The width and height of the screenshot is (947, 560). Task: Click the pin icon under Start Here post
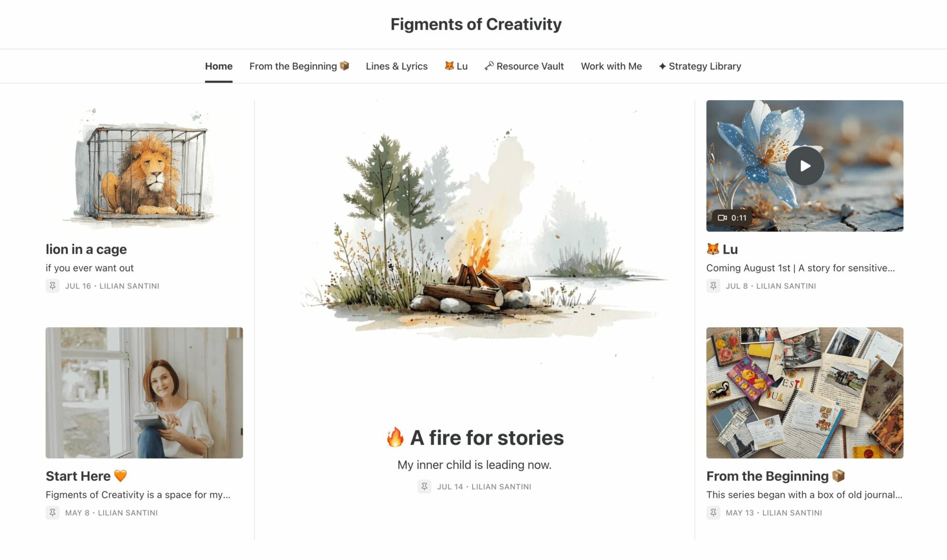[x=52, y=512]
